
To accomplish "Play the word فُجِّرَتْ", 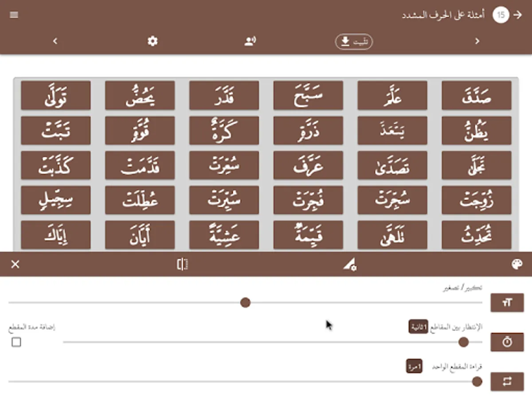I will 308,200.
